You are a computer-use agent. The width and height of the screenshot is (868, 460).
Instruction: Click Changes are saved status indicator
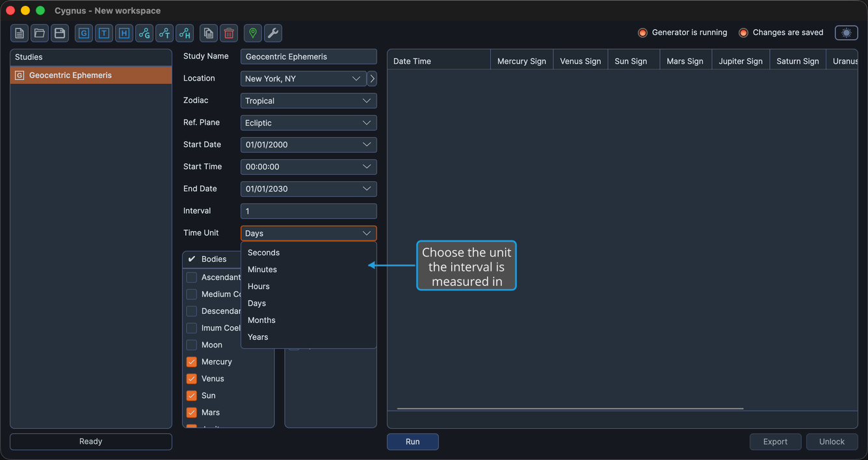click(x=781, y=32)
